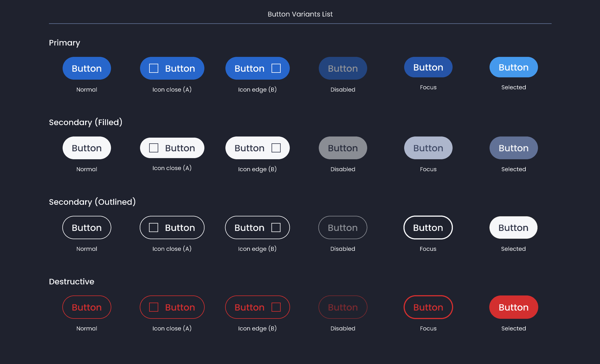Click the close icon in Secondary Filled icon button
Viewport: 600px width, 364px height.
pos(154,148)
